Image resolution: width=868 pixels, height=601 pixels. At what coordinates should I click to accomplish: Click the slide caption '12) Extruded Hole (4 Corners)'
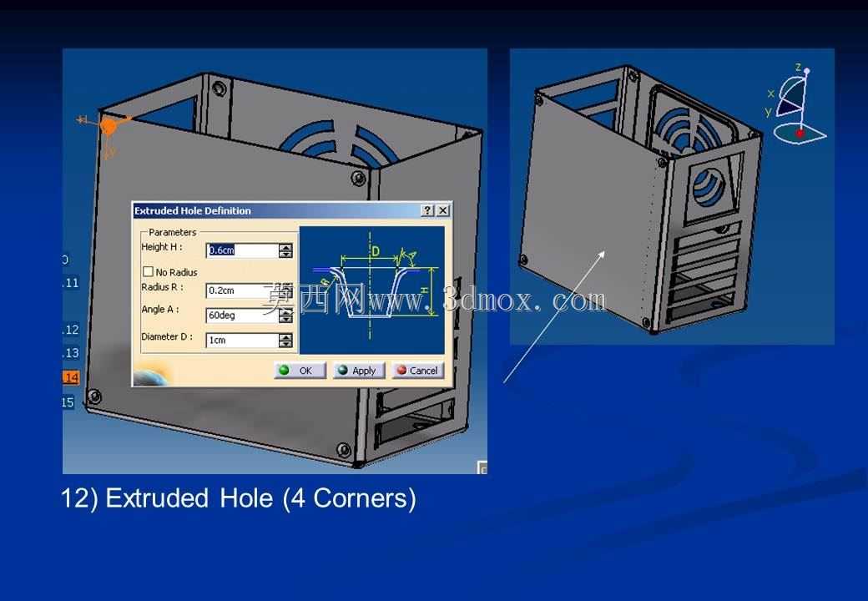click(238, 498)
